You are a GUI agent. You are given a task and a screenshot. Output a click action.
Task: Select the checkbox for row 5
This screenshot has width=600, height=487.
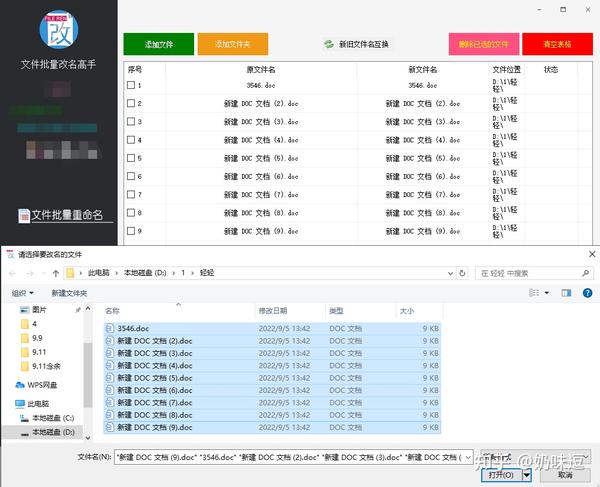click(131, 158)
